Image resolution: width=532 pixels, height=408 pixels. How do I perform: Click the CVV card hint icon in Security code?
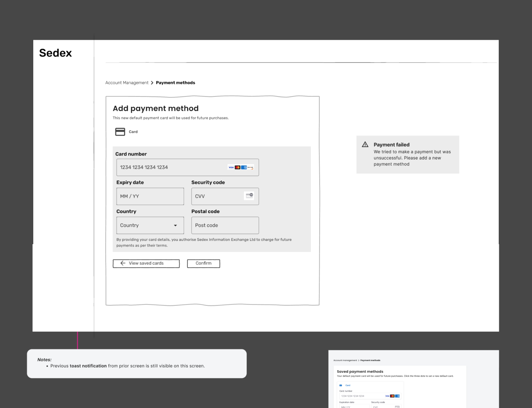coord(249,195)
